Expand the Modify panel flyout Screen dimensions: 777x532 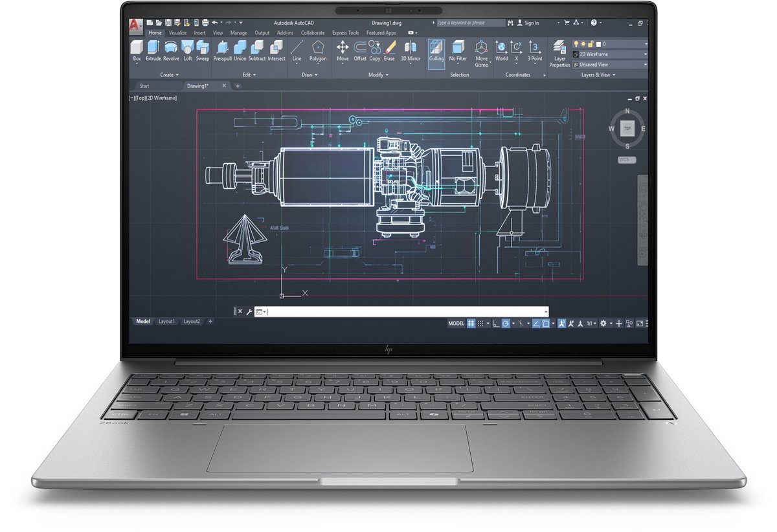pyautogui.click(x=379, y=75)
